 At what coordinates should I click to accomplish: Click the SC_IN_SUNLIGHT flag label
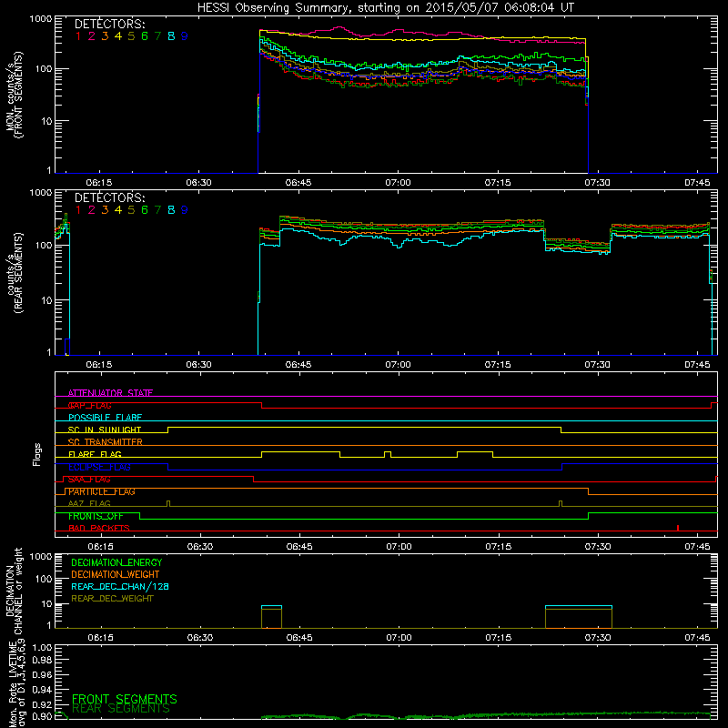105,430
